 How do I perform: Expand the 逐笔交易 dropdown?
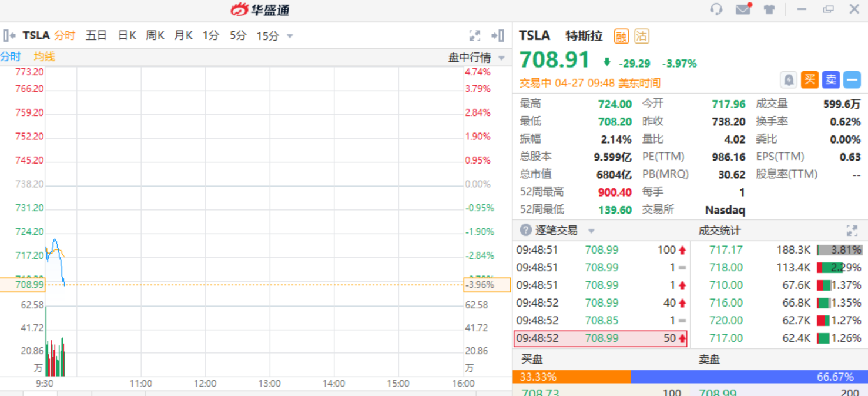coord(591,231)
